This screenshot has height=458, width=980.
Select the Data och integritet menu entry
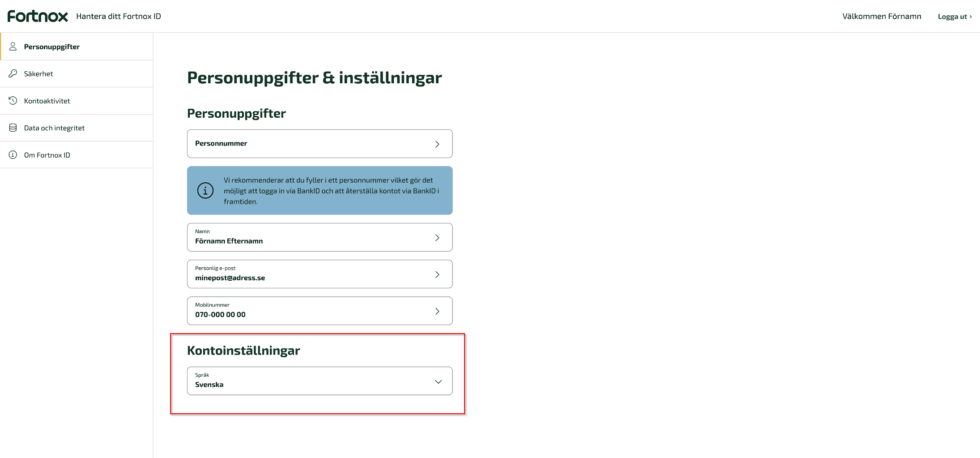click(x=54, y=127)
